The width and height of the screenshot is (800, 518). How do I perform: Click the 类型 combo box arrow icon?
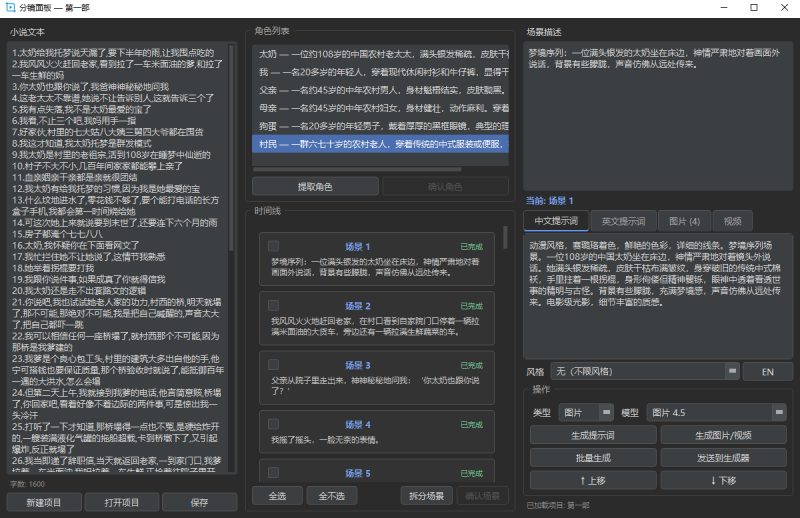(606, 412)
